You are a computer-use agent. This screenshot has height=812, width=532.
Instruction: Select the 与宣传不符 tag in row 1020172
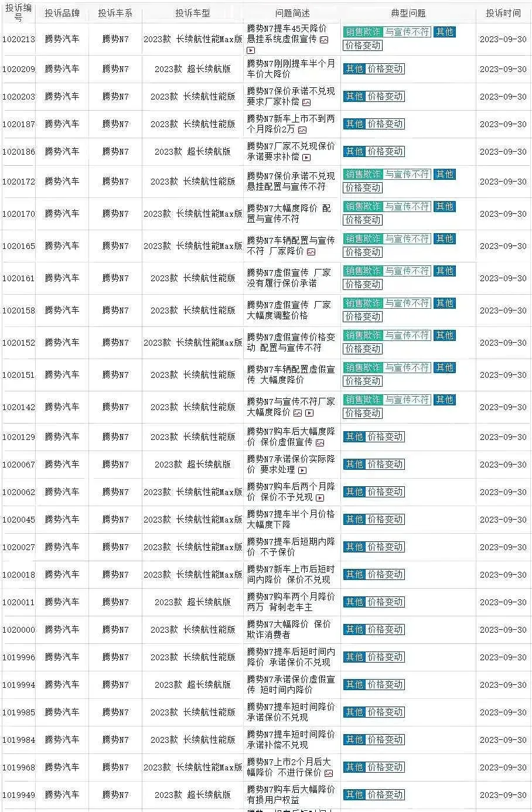click(x=407, y=175)
